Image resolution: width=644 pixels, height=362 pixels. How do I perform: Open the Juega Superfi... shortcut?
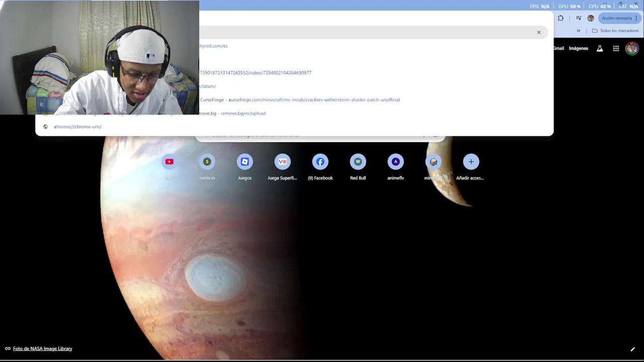point(282,167)
